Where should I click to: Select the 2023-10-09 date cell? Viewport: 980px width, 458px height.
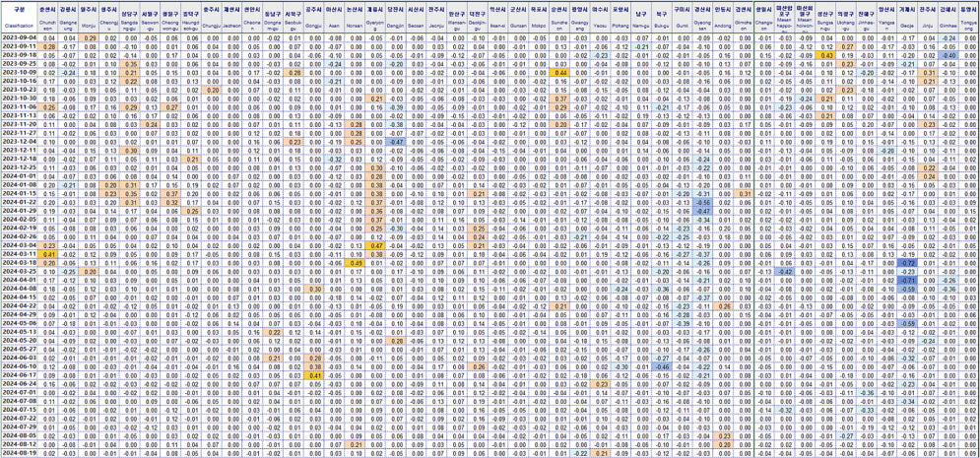[x=19, y=73]
